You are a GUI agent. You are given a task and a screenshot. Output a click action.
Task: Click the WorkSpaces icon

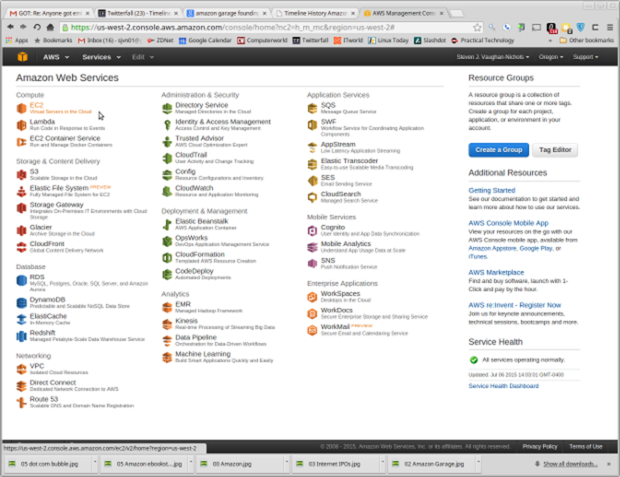[312, 297]
